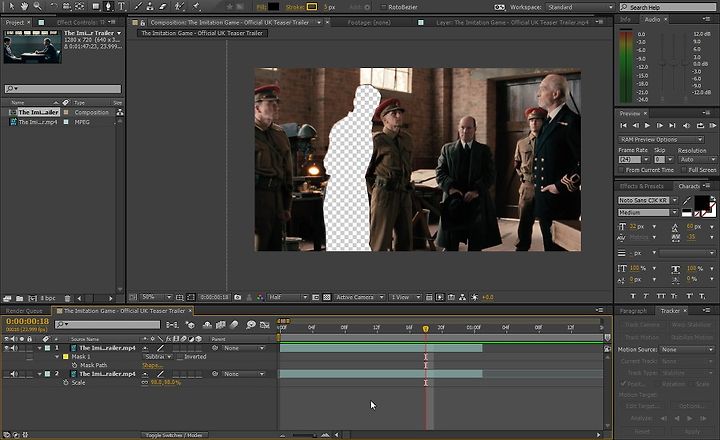Click the Toggle Switches / Modes button
The width and height of the screenshot is (720, 440).
click(x=174, y=434)
